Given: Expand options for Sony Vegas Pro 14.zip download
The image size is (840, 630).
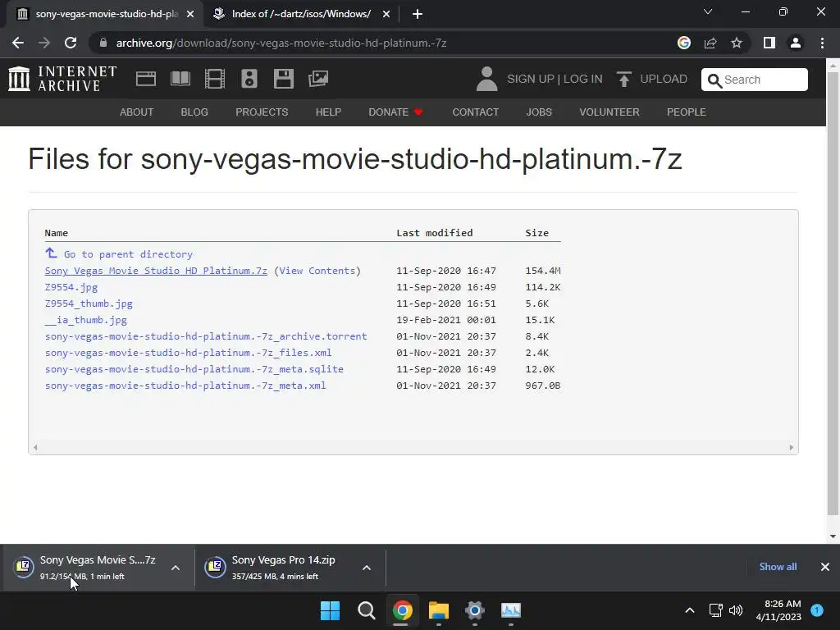Looking at the screenshot, I should tap(367, 568).
